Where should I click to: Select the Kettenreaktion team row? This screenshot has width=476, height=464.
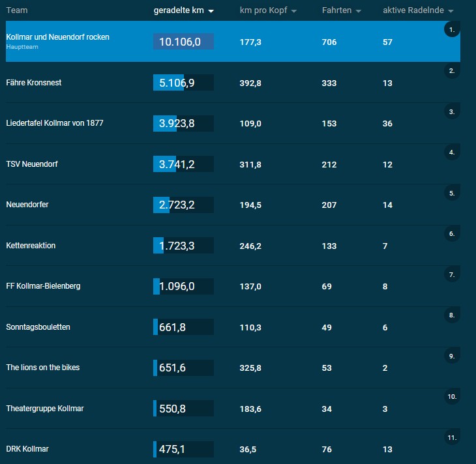point(233,245)
